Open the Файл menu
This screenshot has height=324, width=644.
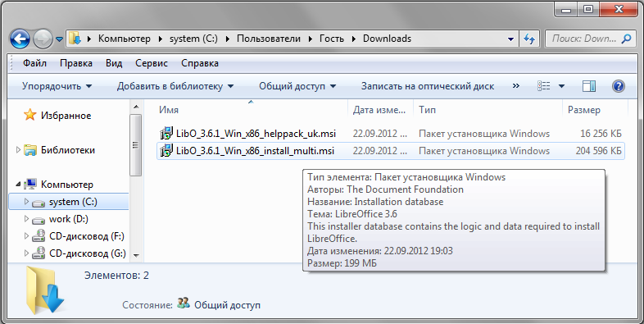tap(34, 63)
